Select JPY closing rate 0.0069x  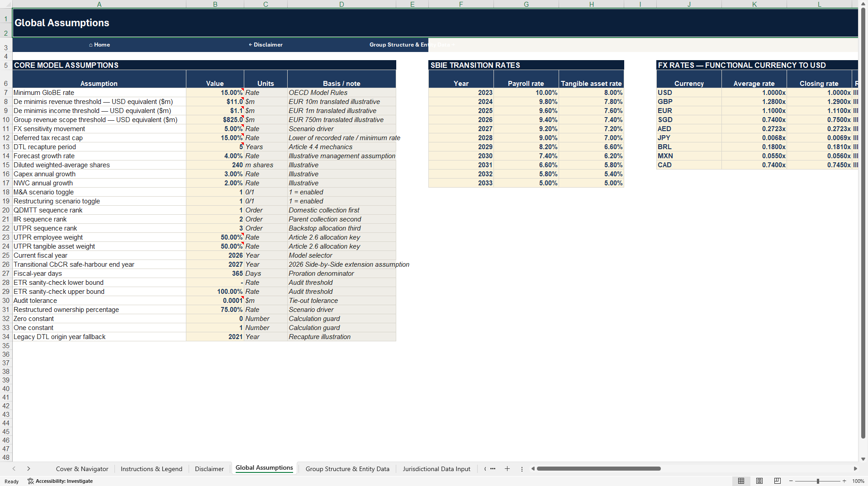click(819, 138)
